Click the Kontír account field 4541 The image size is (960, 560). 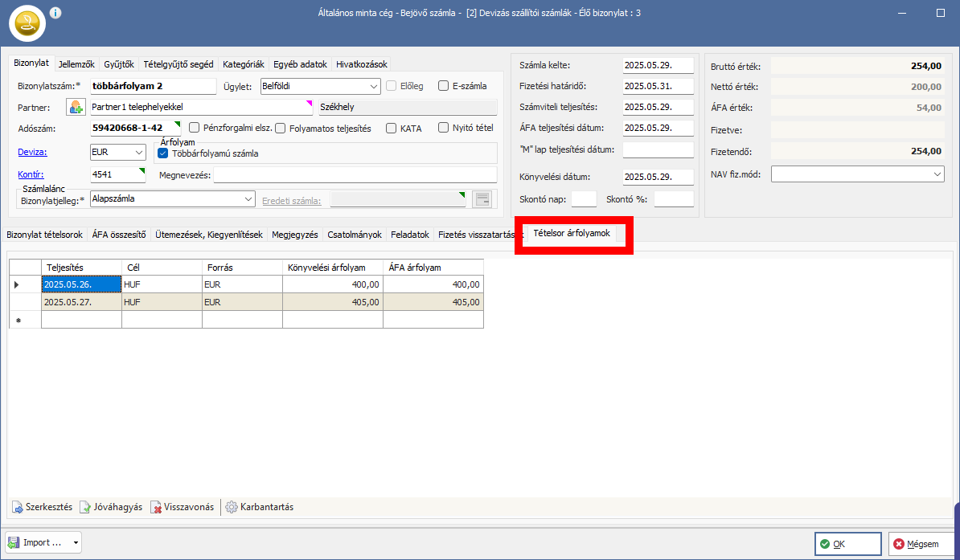pos(117,174)
